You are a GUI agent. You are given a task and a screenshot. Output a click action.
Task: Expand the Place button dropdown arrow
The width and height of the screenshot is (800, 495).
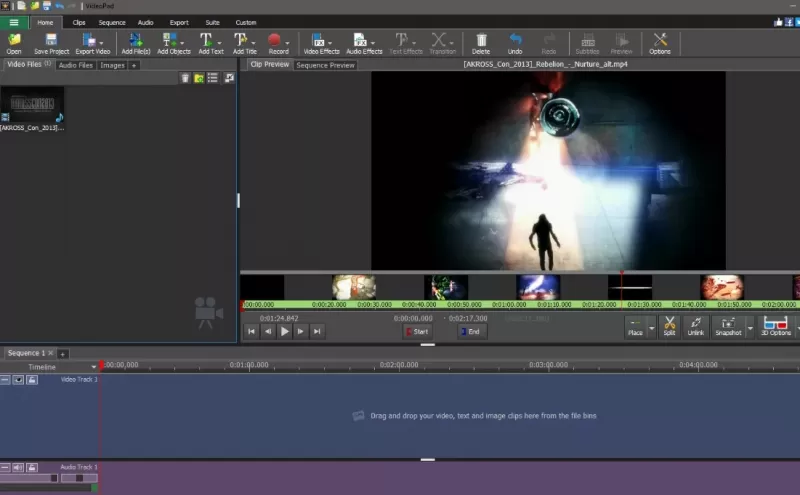652,327
